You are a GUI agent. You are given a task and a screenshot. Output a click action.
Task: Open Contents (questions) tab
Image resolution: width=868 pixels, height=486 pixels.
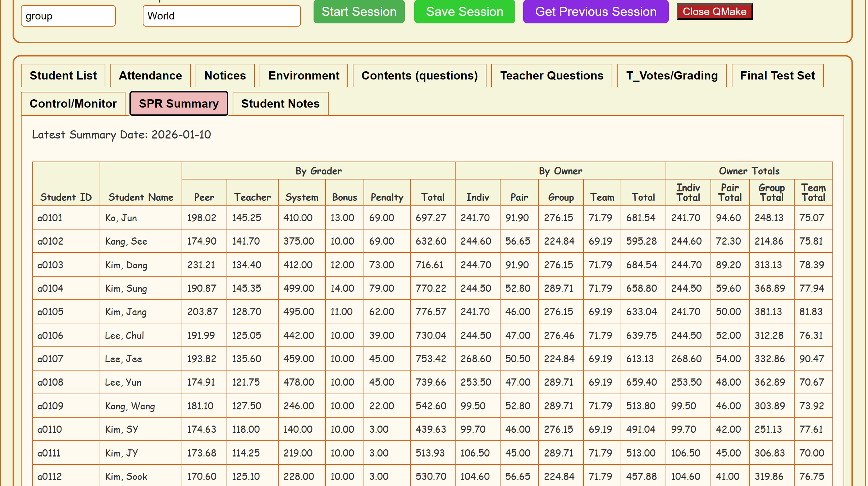tap(419, 76)
